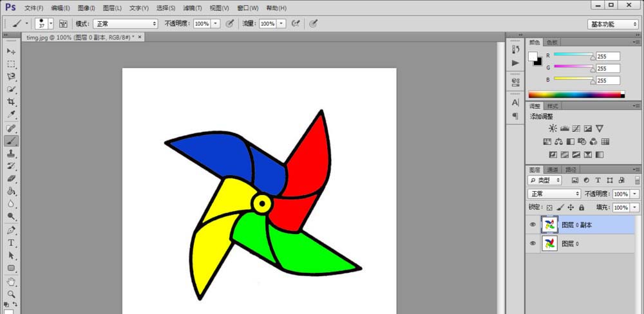Switch to the 通道 tab
644x314 pixels.
553,170
